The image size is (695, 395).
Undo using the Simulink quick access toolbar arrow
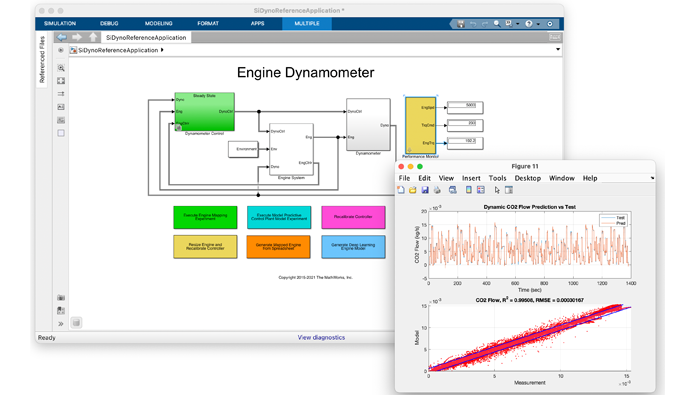point(473,24)
